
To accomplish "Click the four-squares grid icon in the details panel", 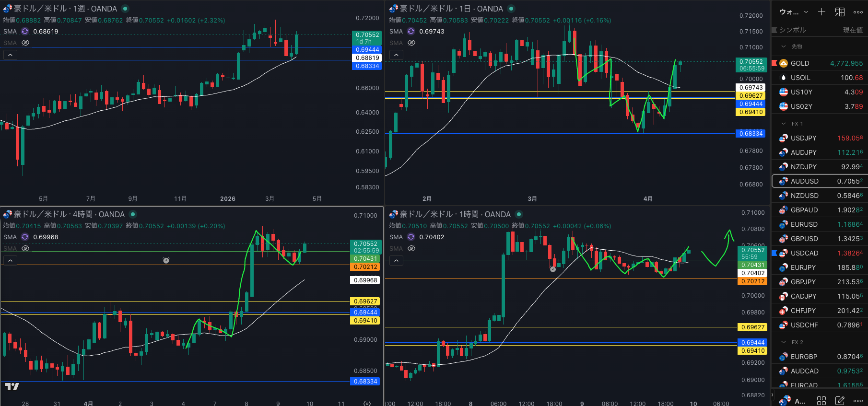I will pos(821,400).
